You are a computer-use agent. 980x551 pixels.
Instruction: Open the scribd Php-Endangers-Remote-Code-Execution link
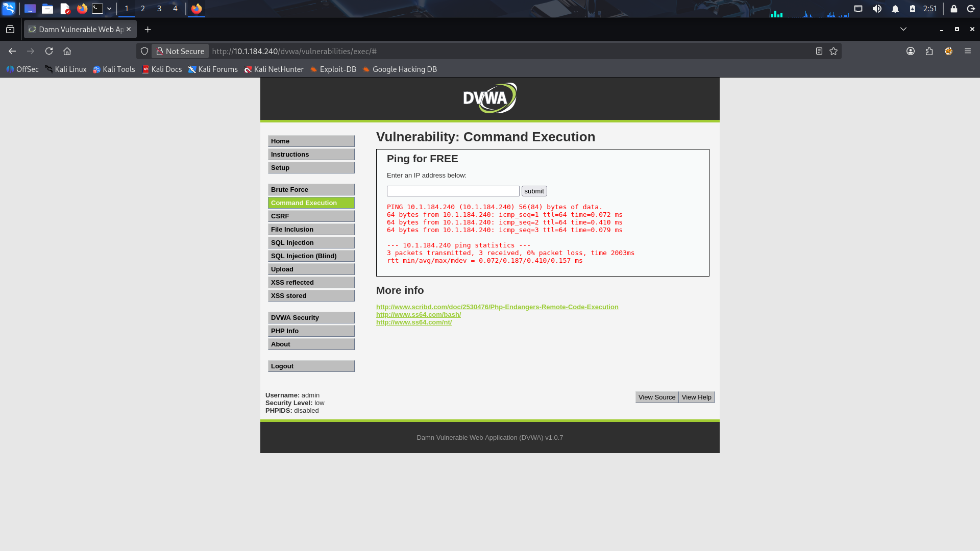click(497, 307)
